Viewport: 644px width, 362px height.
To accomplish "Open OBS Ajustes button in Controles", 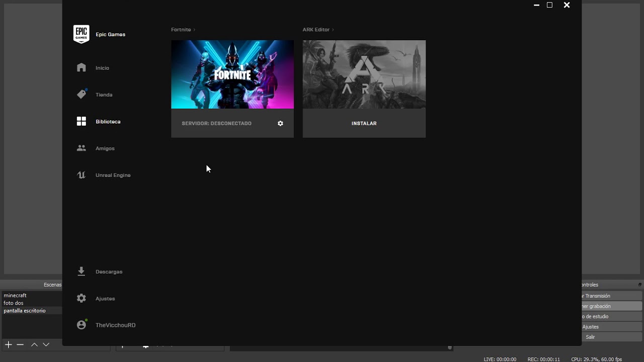I will (x=612, y=327).
